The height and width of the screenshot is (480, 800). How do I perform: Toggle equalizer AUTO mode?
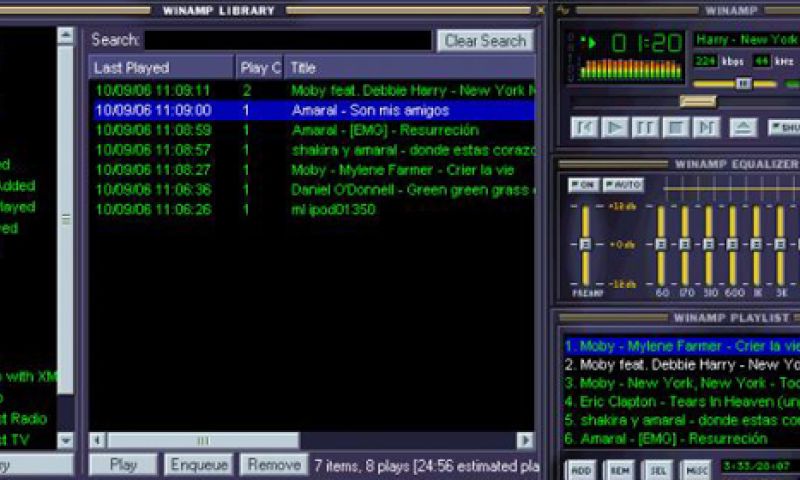click(623, 184)
